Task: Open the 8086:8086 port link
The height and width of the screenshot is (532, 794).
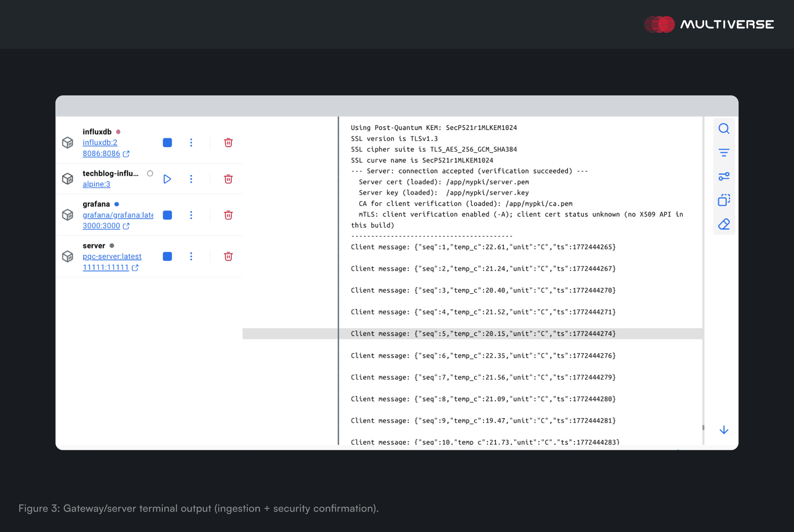Action: pos(102,154)
